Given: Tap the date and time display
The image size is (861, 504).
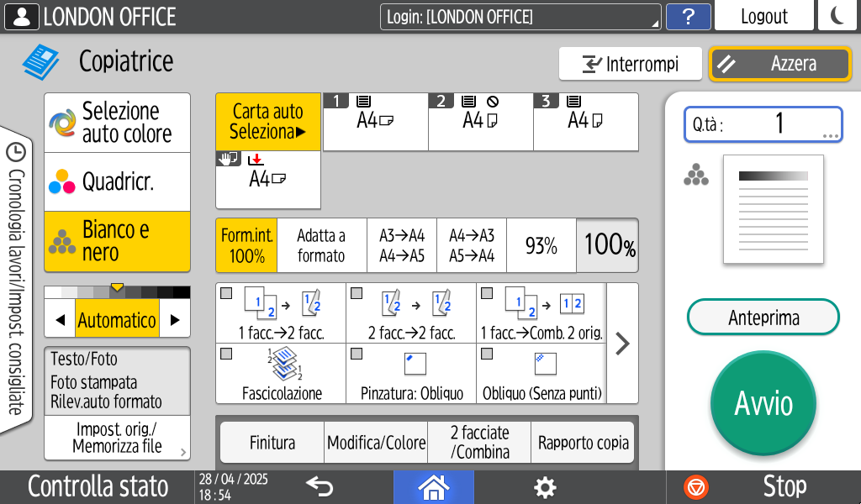Looking at the screenshot, I should click(234, 487).
